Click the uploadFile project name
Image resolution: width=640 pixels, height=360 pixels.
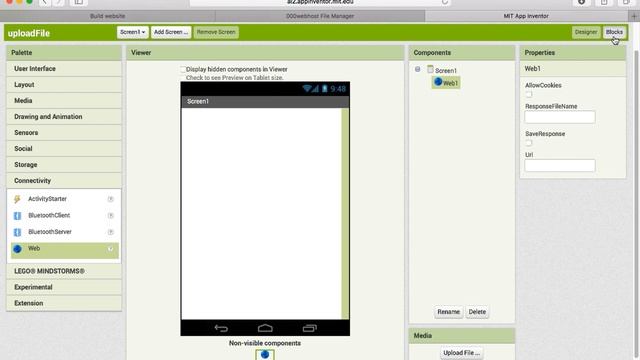(x=29, y=33)
